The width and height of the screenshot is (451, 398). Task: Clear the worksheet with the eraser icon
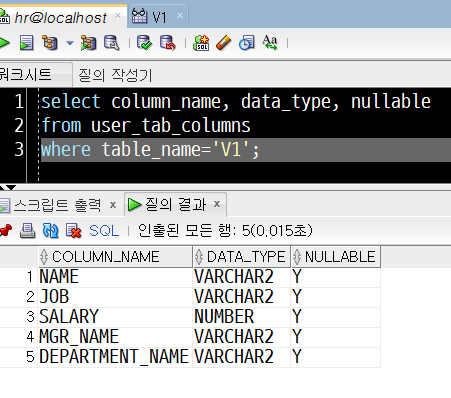(x=224, y=43)
